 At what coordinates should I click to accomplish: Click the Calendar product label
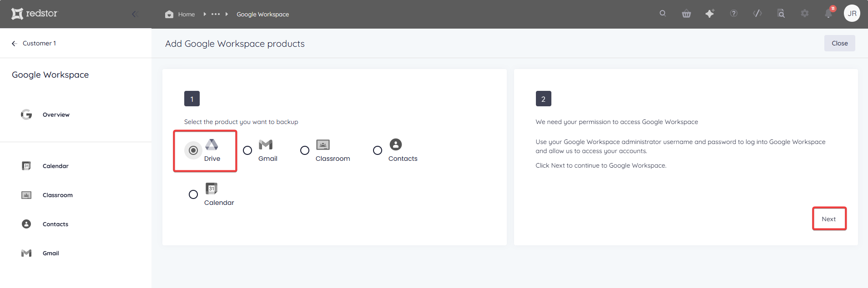coord(219,203)
